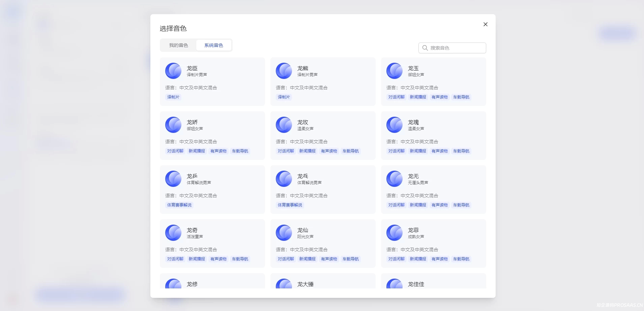Click the 有声读物 tag under 龙仙

click(x=329, y=259)
